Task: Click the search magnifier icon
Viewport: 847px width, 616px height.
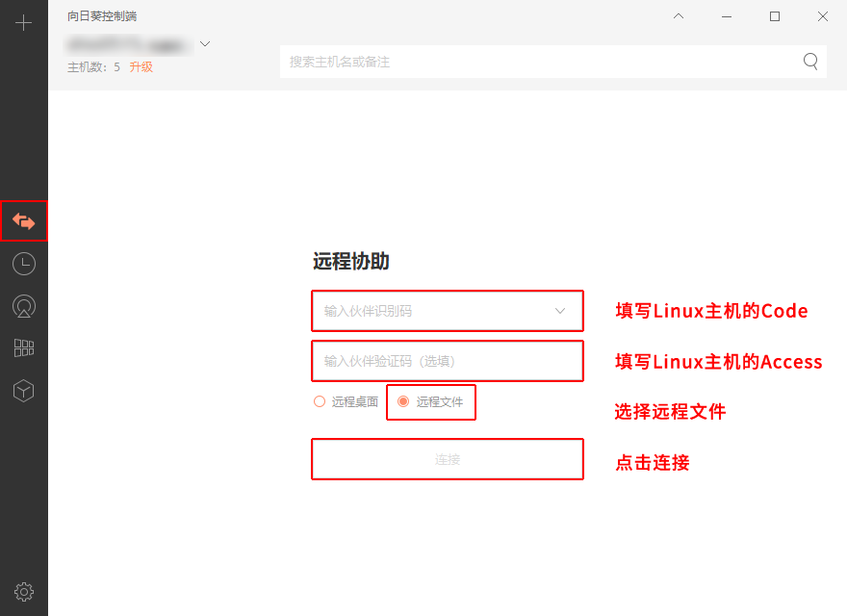Action: (x=810, y=61)
